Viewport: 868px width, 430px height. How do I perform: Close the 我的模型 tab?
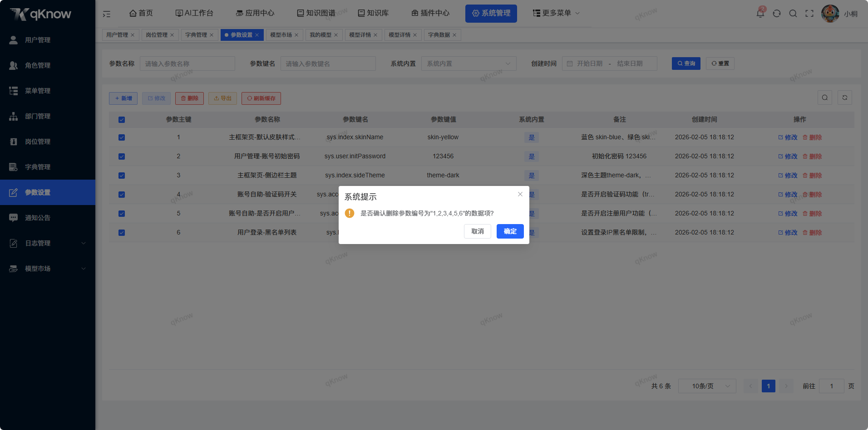click(336, 35)
